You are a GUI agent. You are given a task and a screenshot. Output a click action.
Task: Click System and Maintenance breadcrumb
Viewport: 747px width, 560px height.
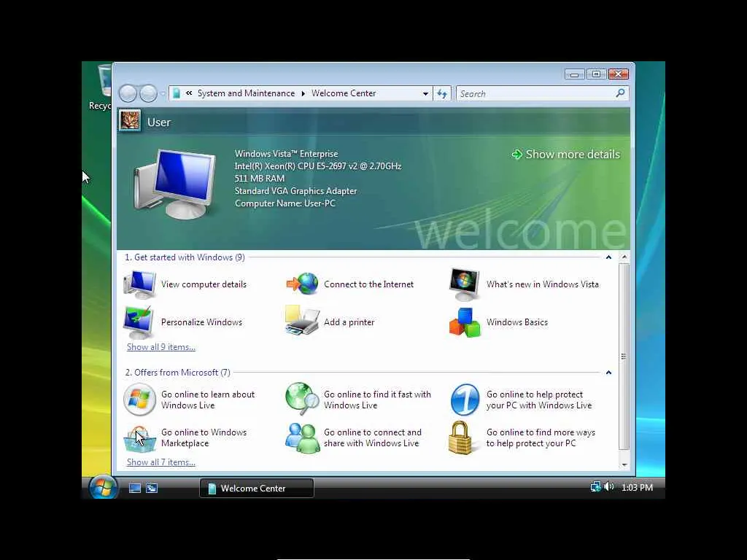click(247, 93)
